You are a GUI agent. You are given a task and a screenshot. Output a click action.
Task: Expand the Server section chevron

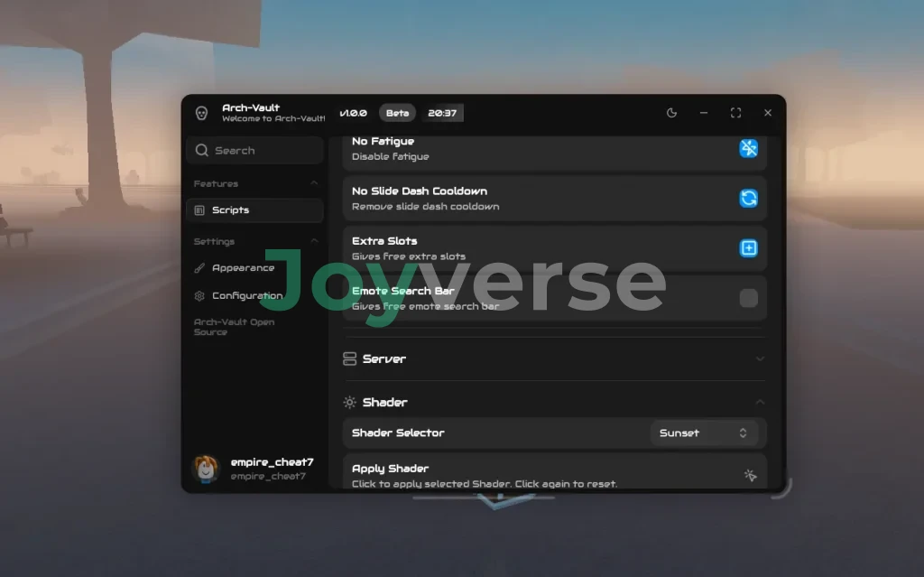point(760,358)
